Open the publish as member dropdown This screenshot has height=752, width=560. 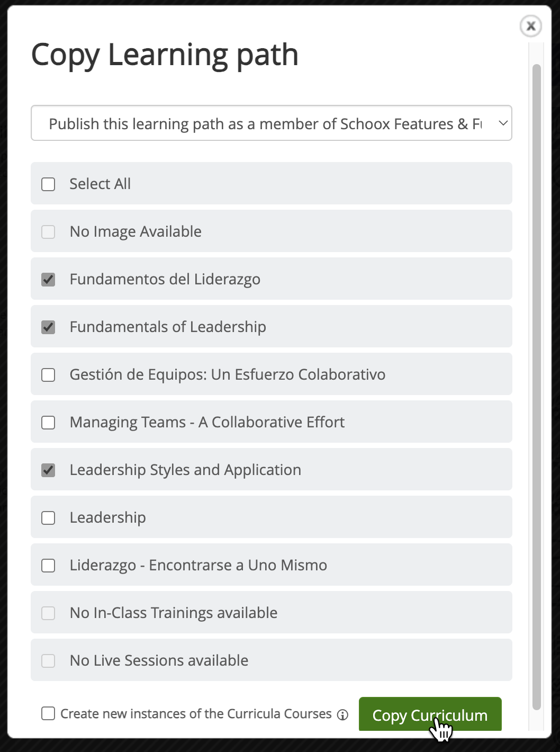coord(272,123)
